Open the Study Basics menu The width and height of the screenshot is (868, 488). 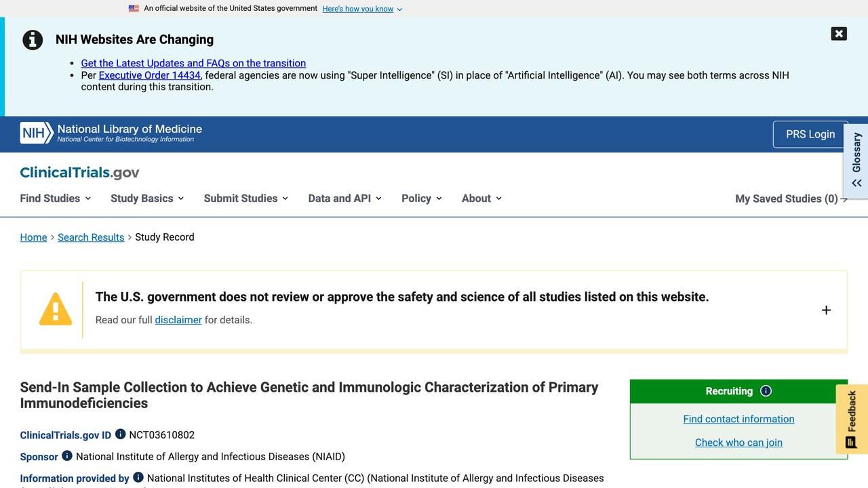click(x=147, y=198)
